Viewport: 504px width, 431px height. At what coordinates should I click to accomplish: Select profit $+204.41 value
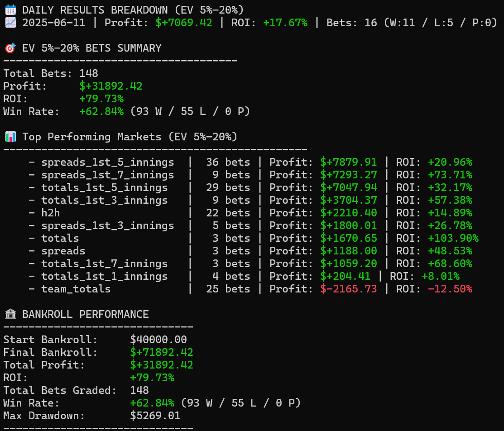point(346,277)
